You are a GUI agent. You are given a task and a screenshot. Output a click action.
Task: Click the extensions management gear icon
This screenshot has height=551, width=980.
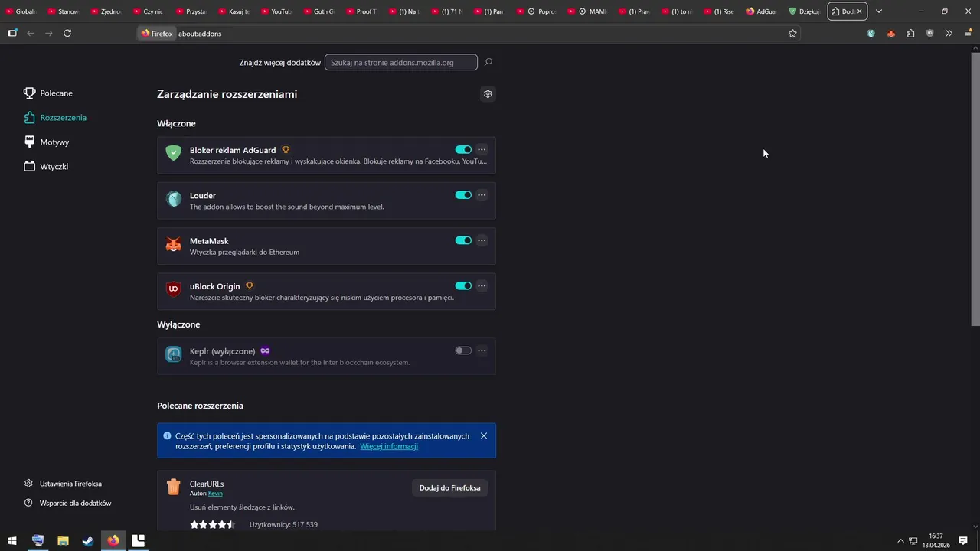pyautogui.click(x=488, y=94)
